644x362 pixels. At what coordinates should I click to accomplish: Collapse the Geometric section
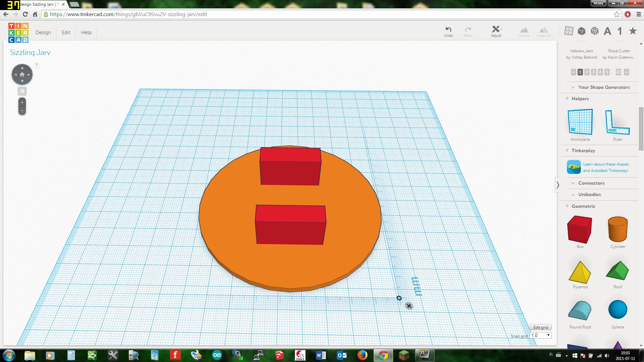[583, 206]
